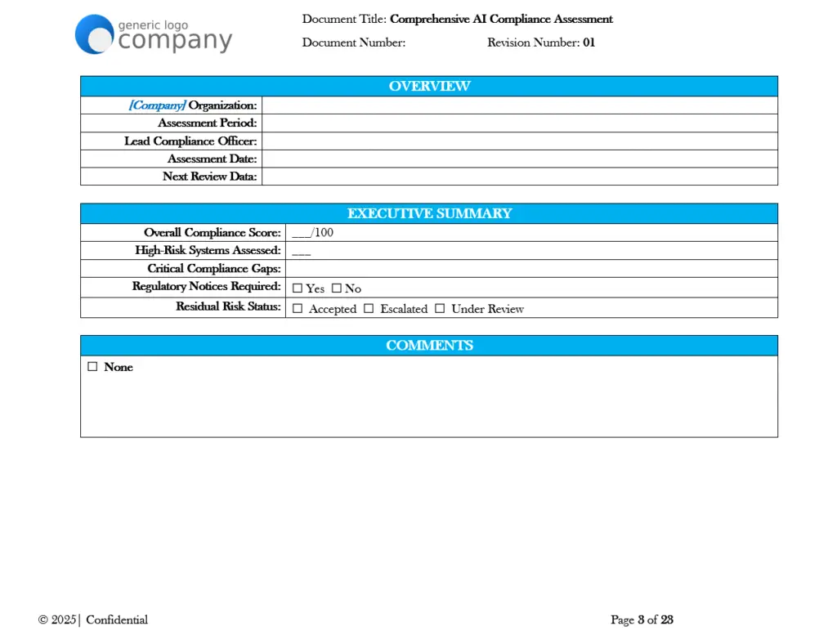Select the Document Title text
This screenshot has width=837, height=644.
pos(458,19)
